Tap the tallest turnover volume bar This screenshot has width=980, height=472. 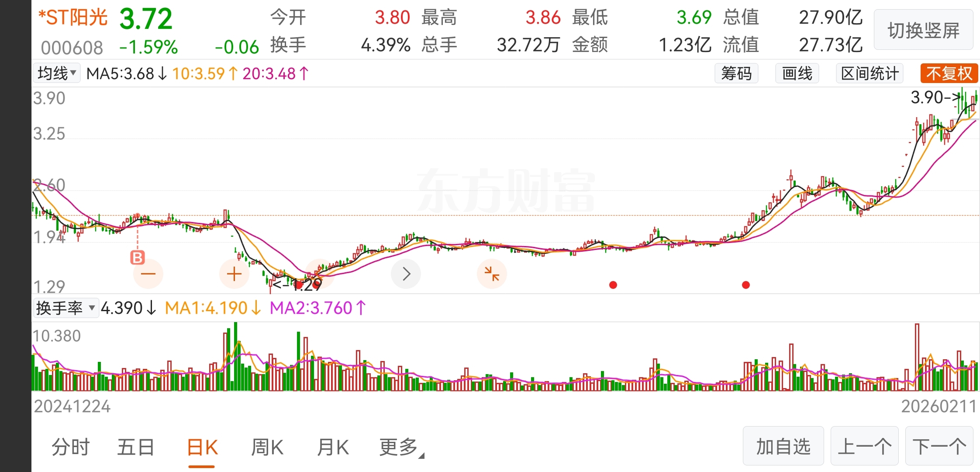[236, 356]
